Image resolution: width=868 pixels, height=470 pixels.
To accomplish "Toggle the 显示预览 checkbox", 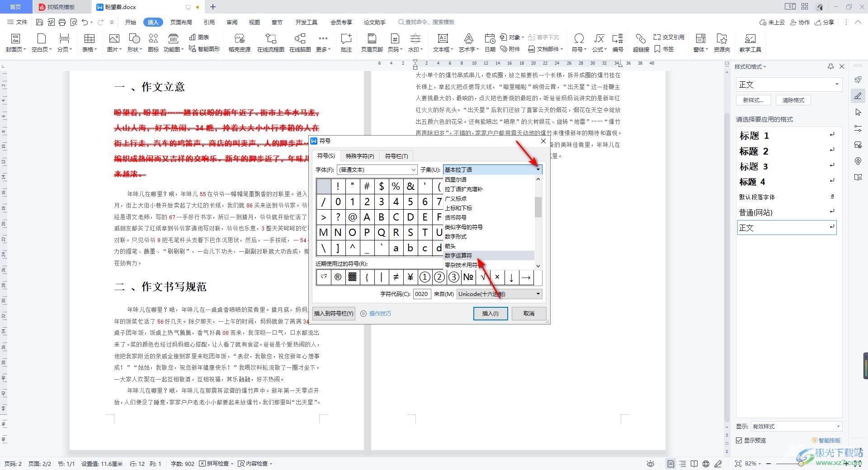I will (x=739, y=440).
